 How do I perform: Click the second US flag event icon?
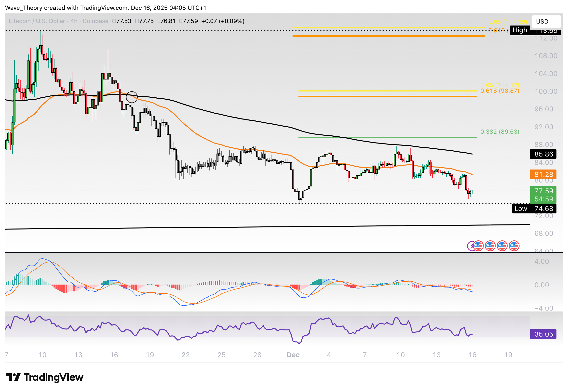490,246
